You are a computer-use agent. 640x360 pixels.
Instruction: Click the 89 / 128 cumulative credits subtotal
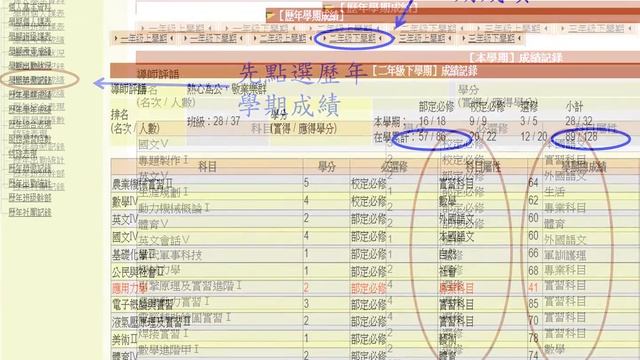click(581, 137)
